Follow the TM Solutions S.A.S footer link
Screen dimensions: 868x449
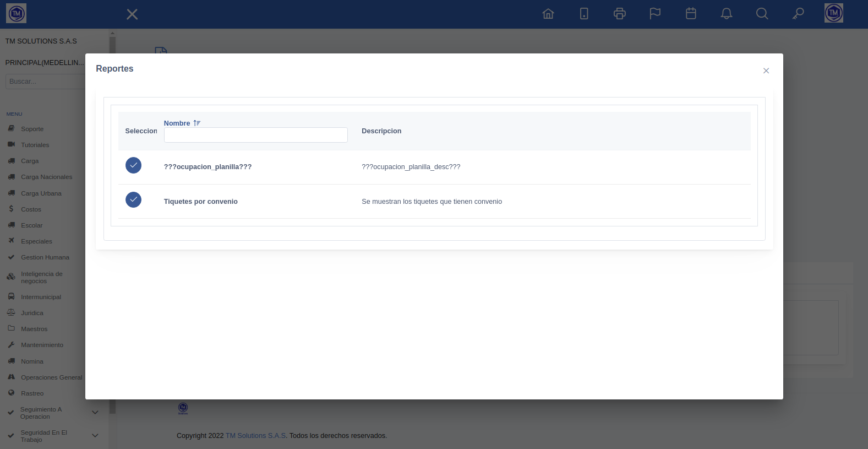point(255,436)
